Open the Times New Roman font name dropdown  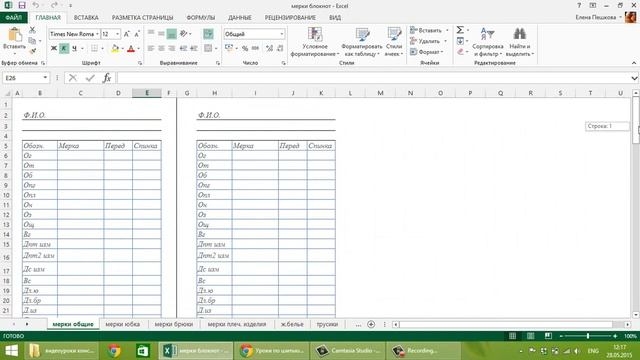click(97, 34)
